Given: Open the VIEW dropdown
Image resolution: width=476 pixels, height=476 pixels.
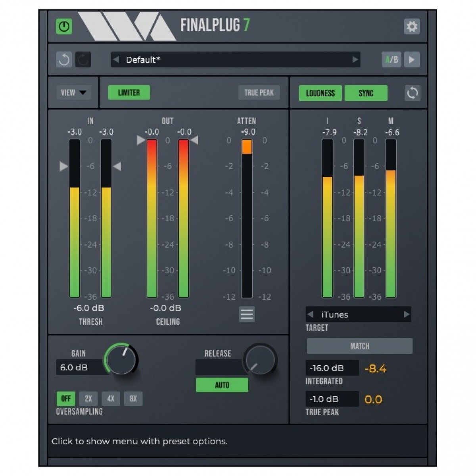Looking at the screenshot, I should [74, 93].
